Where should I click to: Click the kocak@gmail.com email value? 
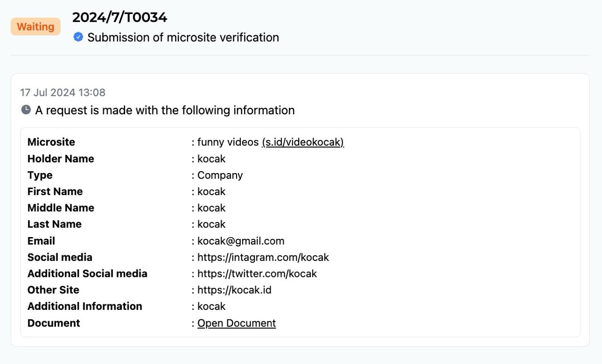pyautogui.click(x=241, y=241)
